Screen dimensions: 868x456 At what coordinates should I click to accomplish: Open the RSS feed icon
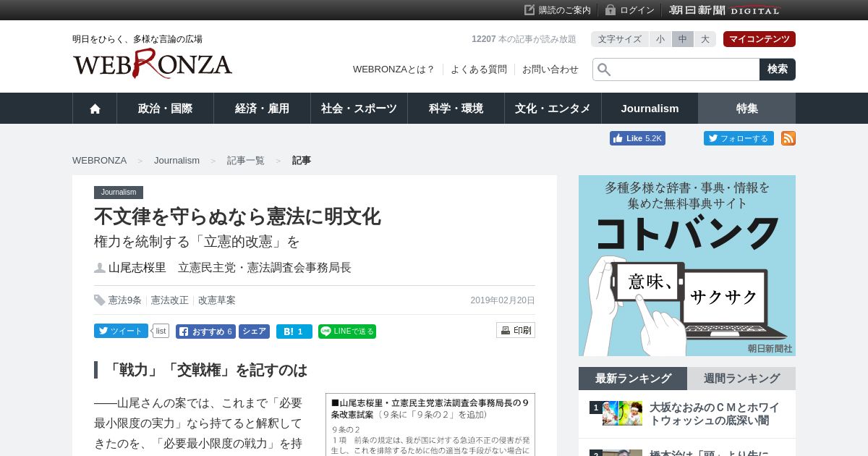coord(788,138)
